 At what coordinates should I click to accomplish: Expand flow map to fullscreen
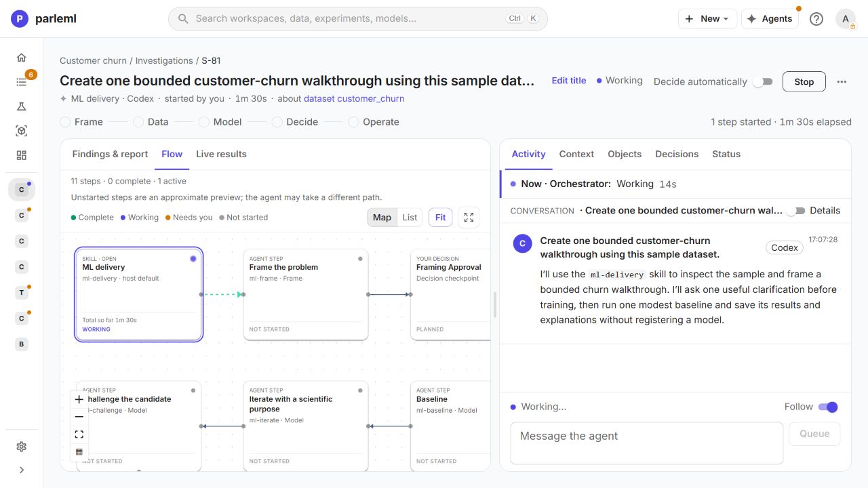pos(469,218)
